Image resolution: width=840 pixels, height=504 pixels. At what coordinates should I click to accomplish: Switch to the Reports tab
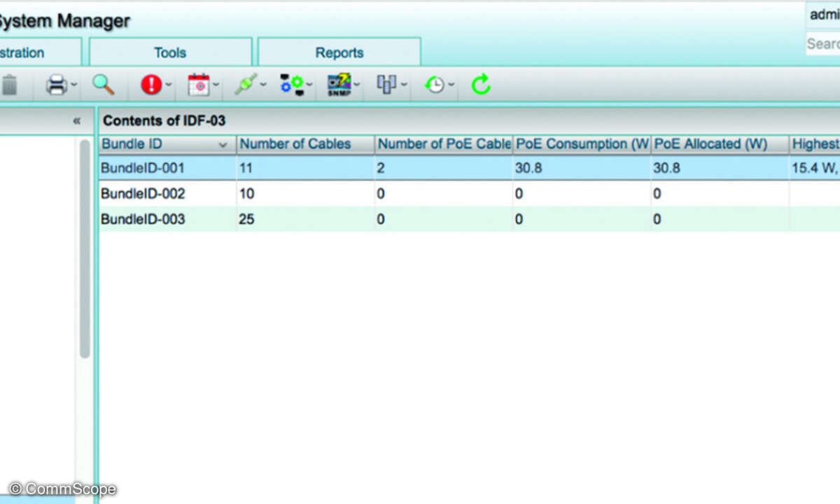click(x=339, y=52)
